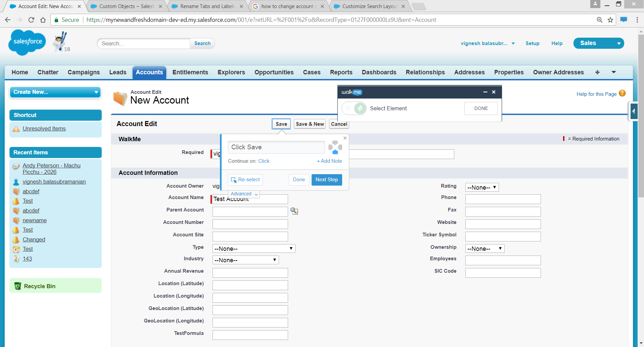Open the Parent Account lookup icon
The height and width of the screenshot is (347, 644).
[294, 211]
